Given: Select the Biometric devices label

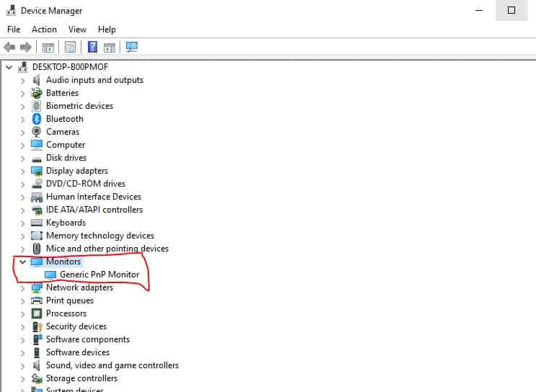Looking at the screenshot, I should click(x=79, y=106).
